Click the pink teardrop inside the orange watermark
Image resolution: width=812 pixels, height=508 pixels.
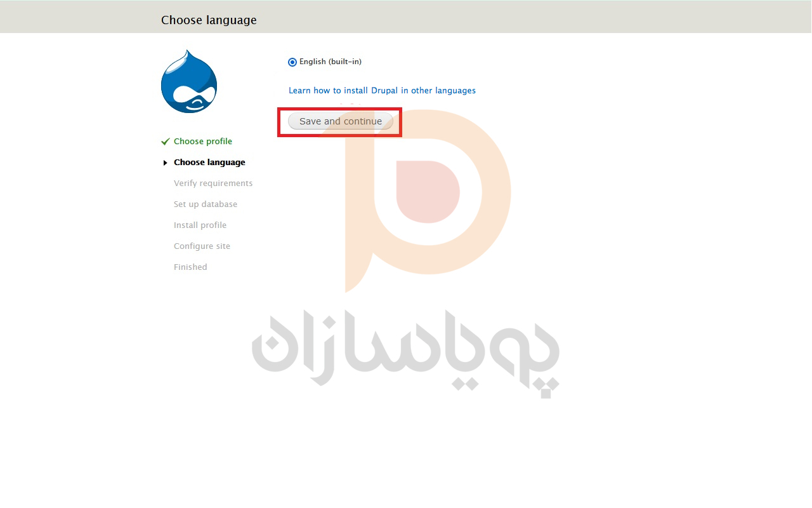428,192
